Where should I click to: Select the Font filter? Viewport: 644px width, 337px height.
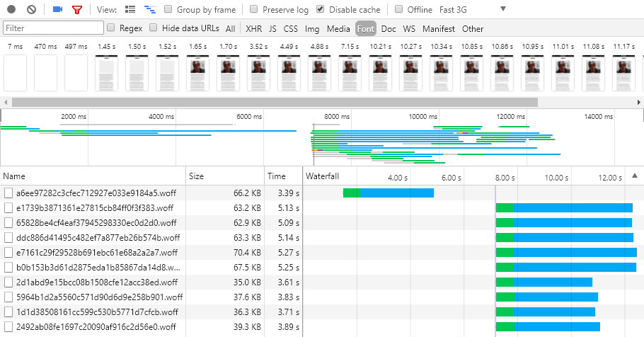366,29
